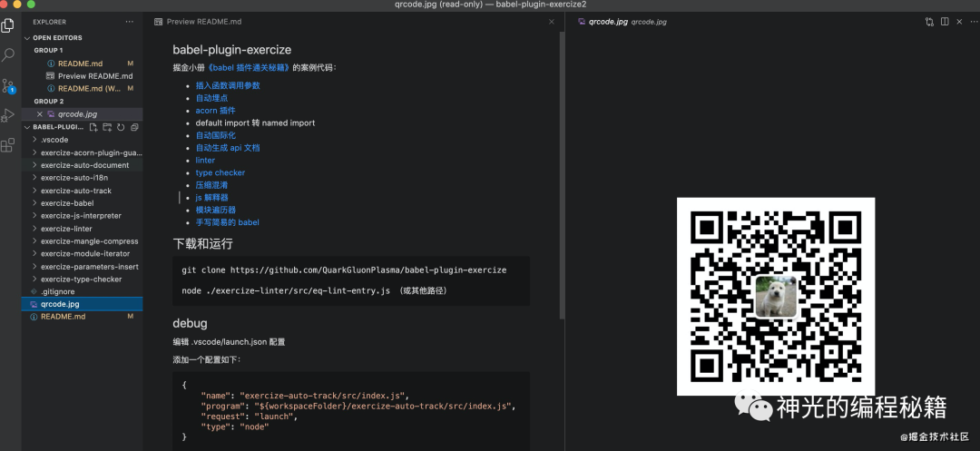This screenshot has width=980, height=451.
Task: Open the acorn 插件 link
Action: click(215, 111)
